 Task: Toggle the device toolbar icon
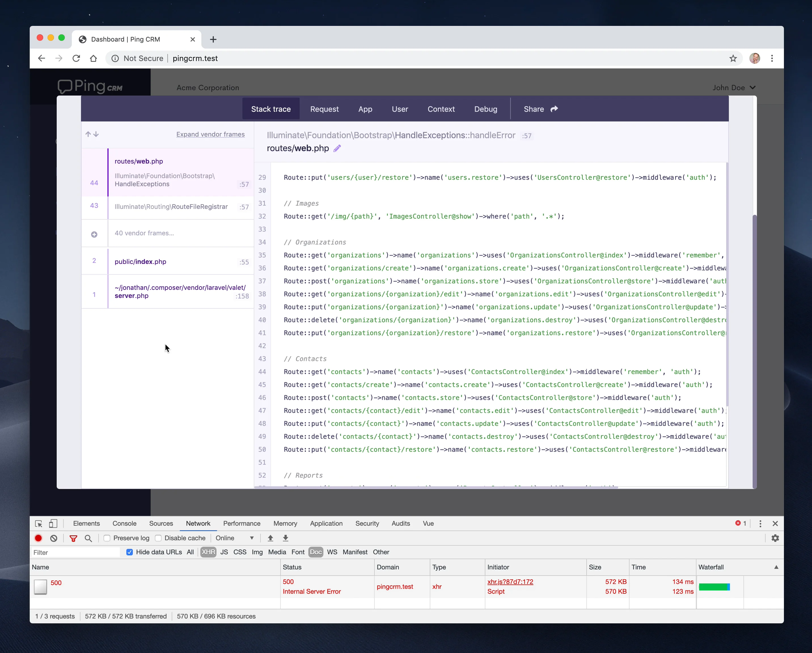pyautogui.click(x=53, y=523)
